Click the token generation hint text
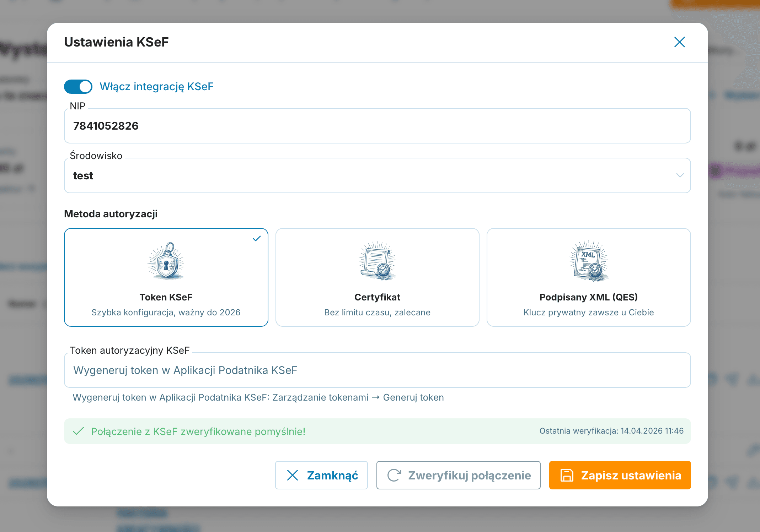The height and width of the screenshot is (532, 760). pyautogui.click(x=258, y=397)
